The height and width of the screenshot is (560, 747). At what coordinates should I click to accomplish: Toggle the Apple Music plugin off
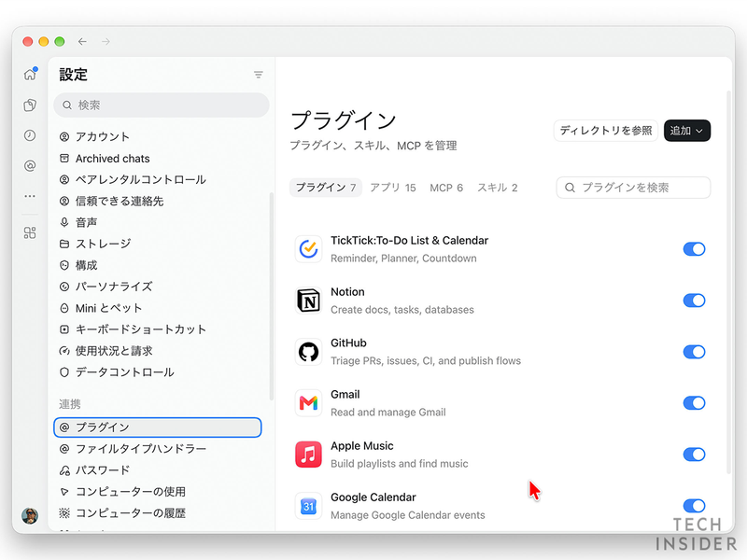point(694,455)
